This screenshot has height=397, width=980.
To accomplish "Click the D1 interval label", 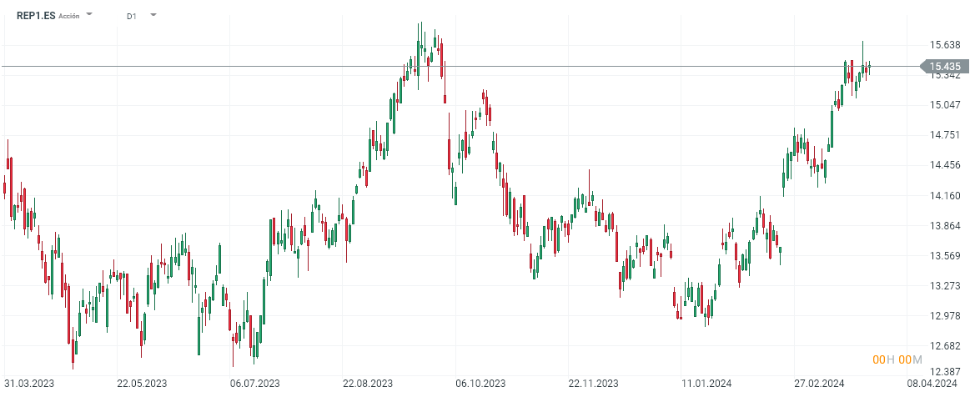I will 132,16.
